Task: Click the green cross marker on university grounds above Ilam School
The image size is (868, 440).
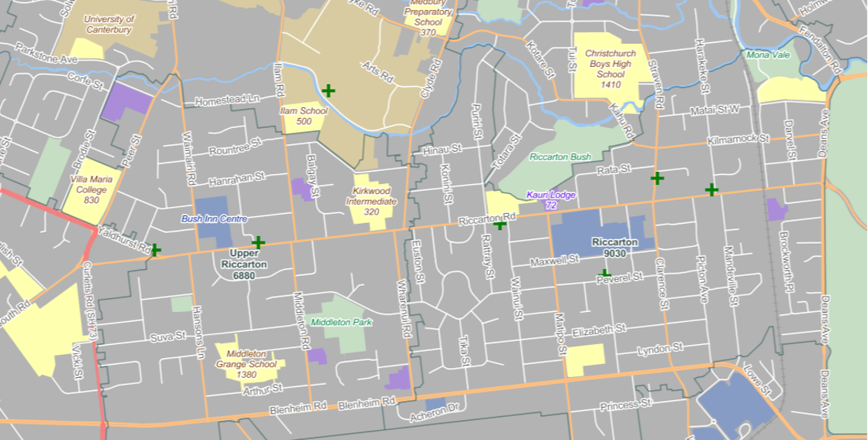Action: coord(328,90)
